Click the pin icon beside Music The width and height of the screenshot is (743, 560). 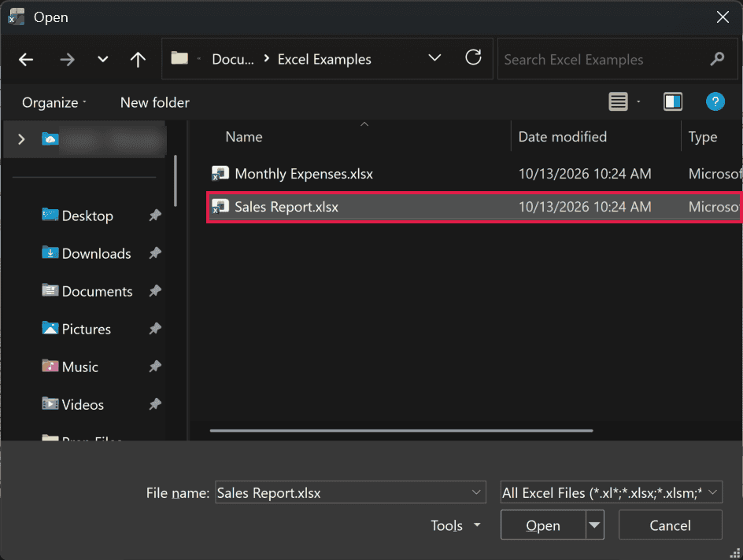click(x=155, y=367)
